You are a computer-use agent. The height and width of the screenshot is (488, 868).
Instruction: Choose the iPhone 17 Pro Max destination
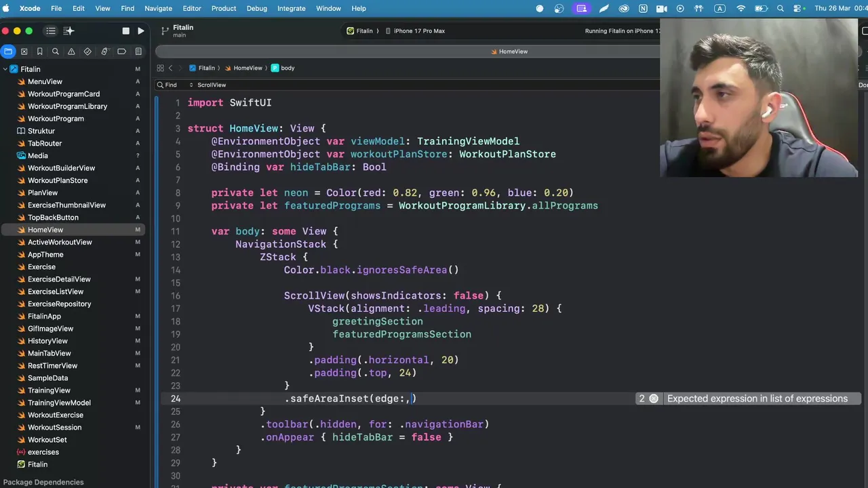(x=415, y=31)
